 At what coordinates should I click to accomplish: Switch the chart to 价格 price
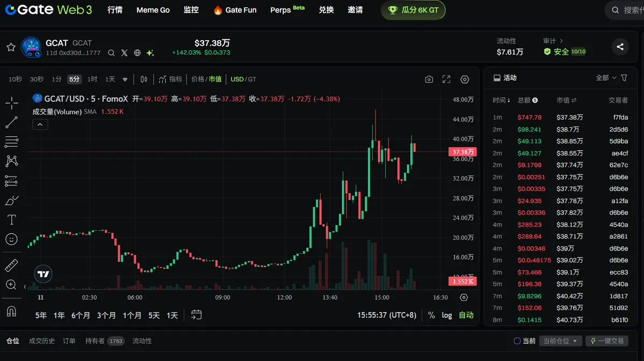pyautogui.click(x=198, y=79)
